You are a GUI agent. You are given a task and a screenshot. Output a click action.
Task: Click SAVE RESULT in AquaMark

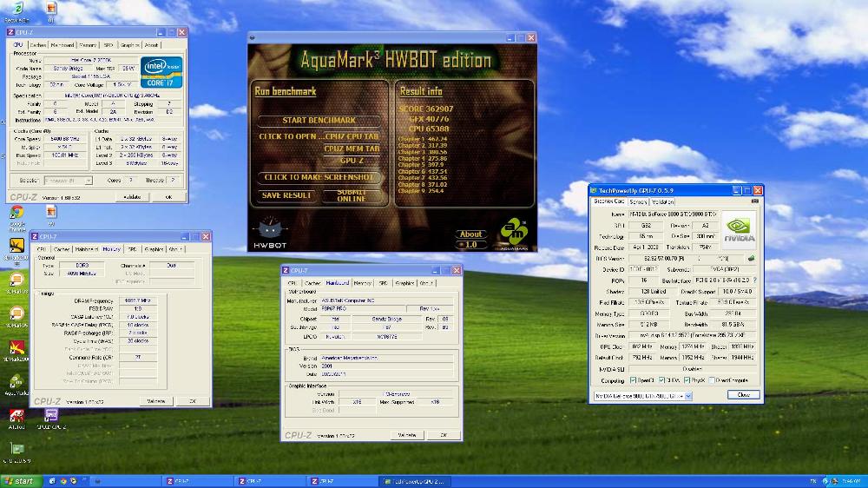(286, 195)
